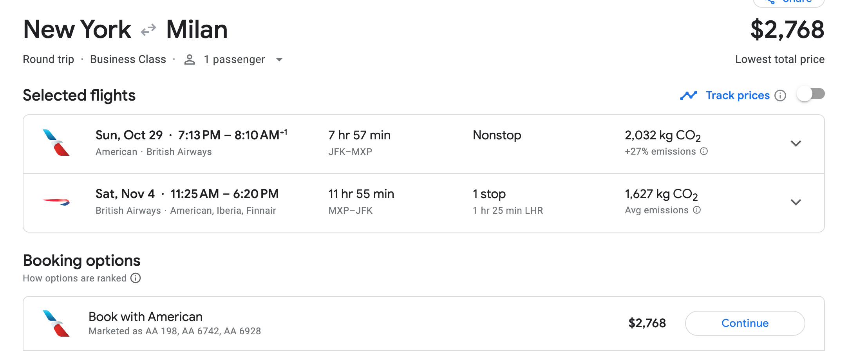This screenshot has width=868, height=357.
Task: Click the Track prices link text
Action: point(738,96)
